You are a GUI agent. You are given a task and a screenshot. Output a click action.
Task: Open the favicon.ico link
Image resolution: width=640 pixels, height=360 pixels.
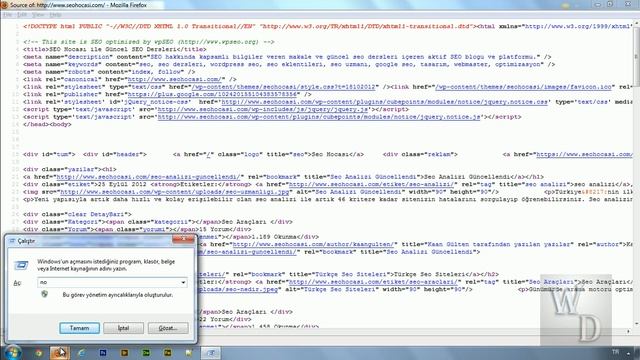click(523, 87)
